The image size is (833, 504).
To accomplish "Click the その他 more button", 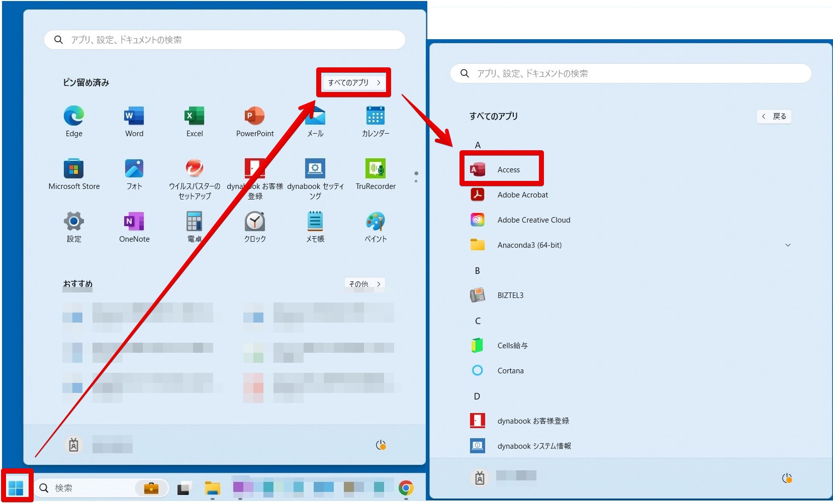I will tap(365, 284).
